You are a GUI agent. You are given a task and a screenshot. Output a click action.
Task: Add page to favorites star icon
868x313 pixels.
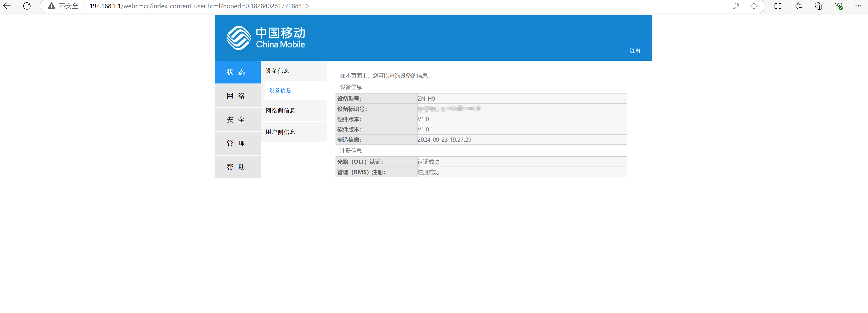click(x=754, y=6)
